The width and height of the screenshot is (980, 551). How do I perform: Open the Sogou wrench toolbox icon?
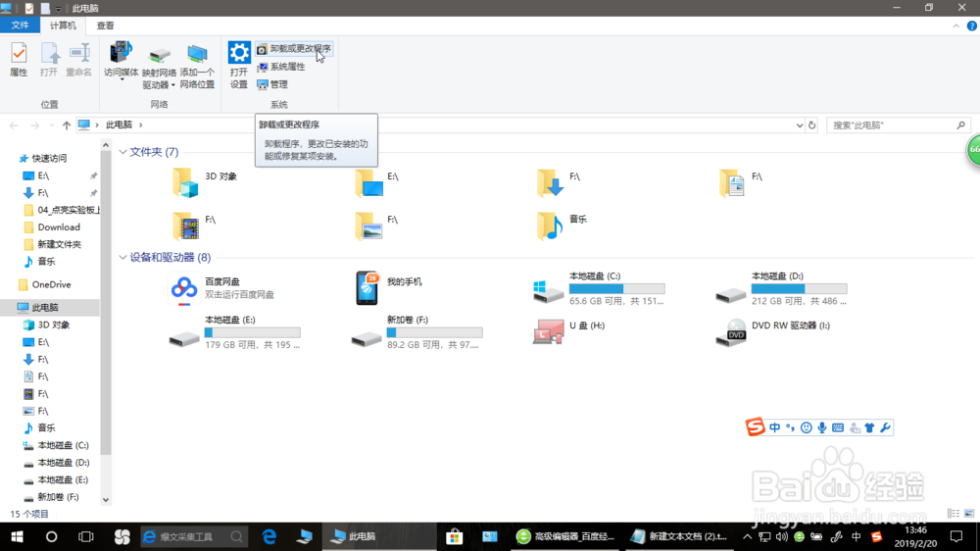[885, 427]
